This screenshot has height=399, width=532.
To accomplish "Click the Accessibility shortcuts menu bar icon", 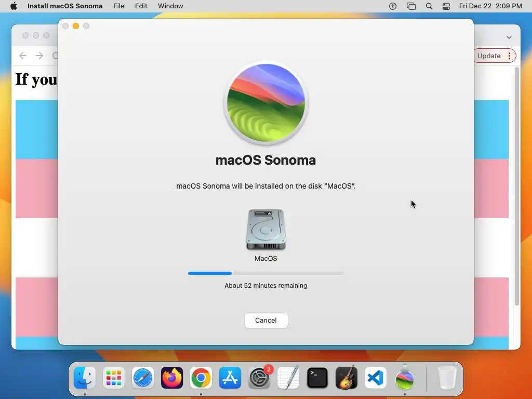I will point(393,6).
